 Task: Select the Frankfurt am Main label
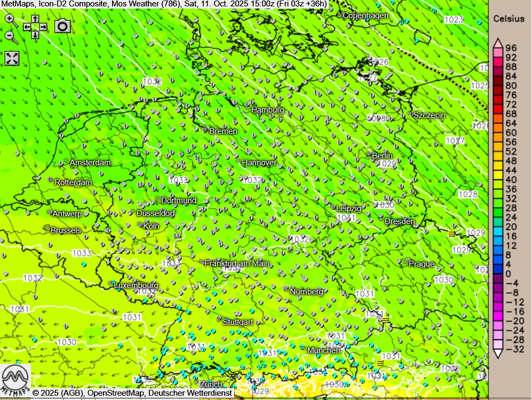[x=237, y=263]
